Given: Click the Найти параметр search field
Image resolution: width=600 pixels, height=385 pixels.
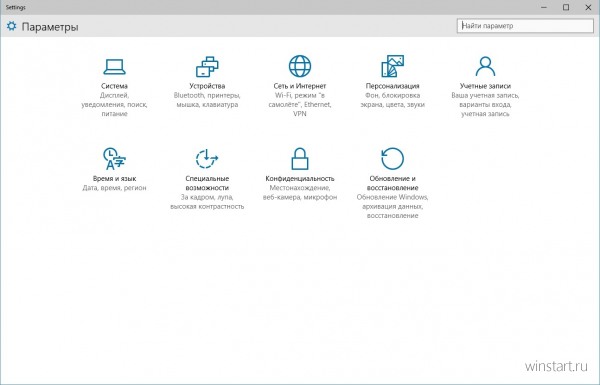Looking at the screenshot, I should (x=525, y=26).
